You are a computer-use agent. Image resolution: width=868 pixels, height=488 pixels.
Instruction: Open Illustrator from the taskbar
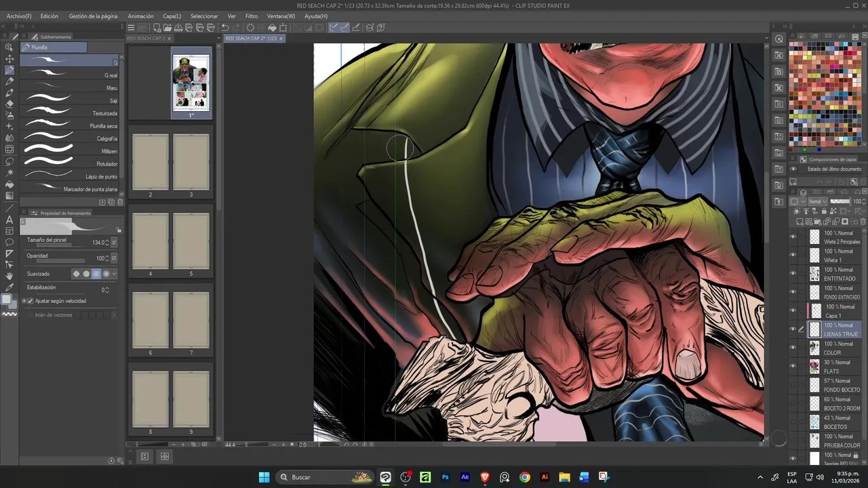(544, 477)
